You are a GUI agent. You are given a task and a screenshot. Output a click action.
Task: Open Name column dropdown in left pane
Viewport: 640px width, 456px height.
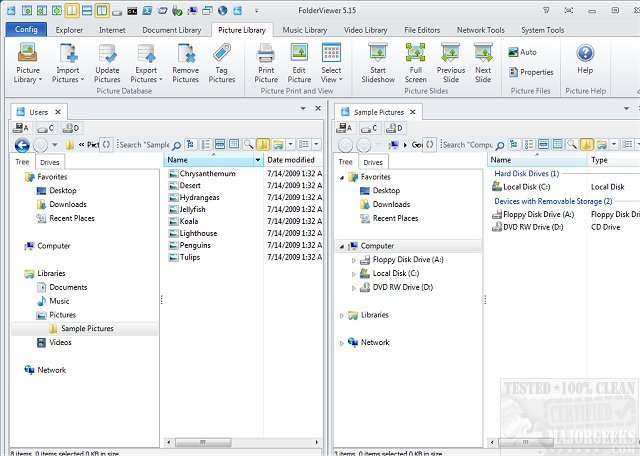(x=258, y=160)
